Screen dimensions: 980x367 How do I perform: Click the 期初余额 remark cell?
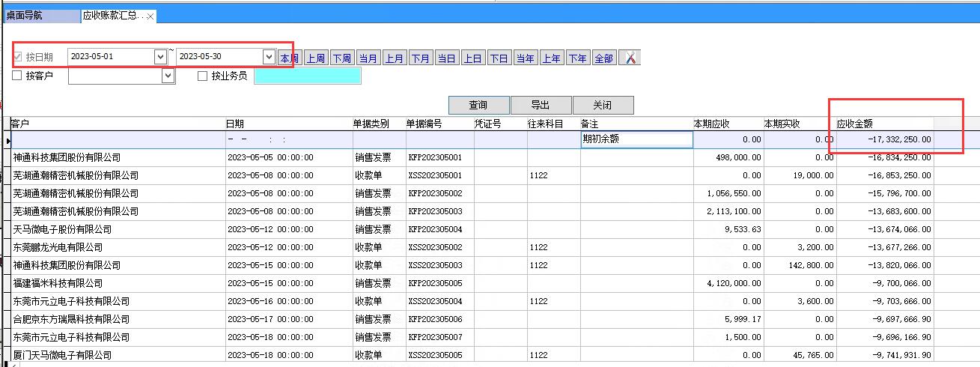[636, 139]
